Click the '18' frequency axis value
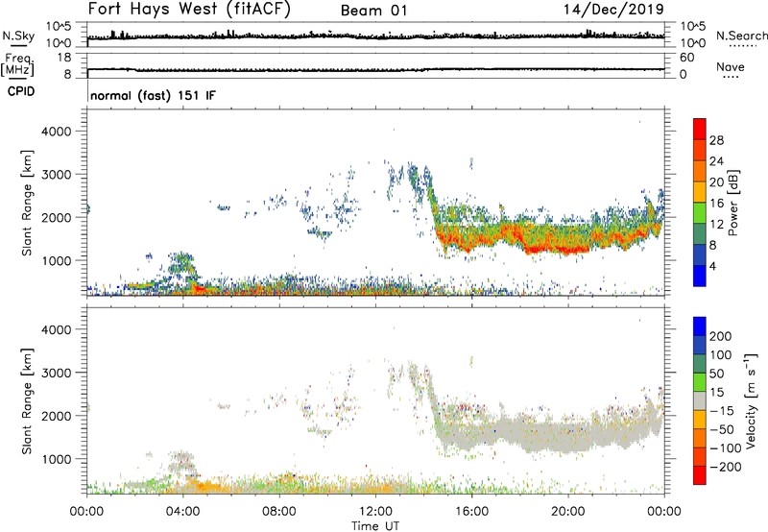 (x=64, y=58)
